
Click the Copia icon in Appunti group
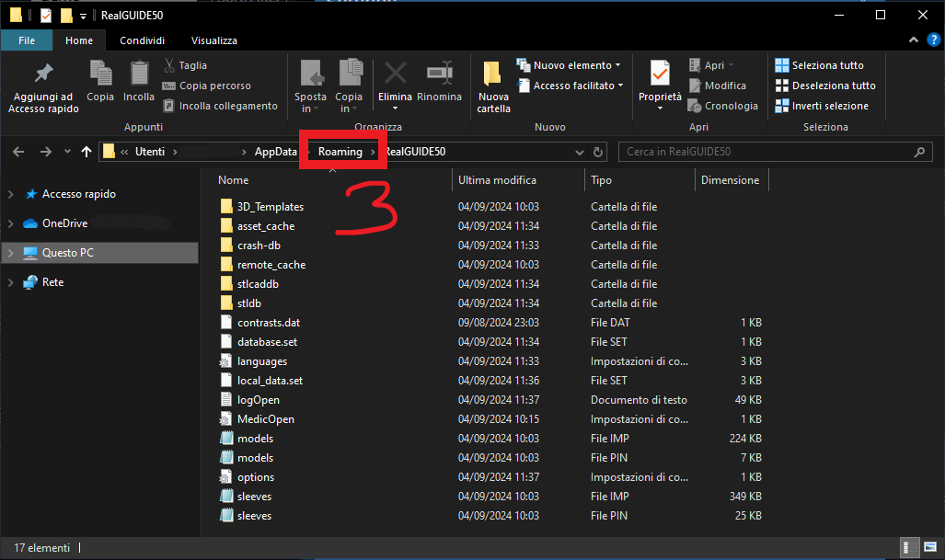point(100,74)
